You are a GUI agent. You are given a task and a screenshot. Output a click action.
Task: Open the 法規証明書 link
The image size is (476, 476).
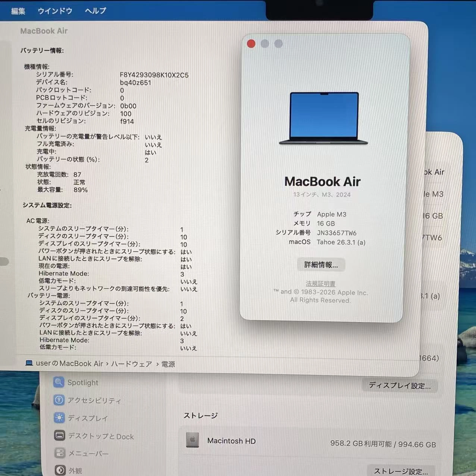(320, 284)
